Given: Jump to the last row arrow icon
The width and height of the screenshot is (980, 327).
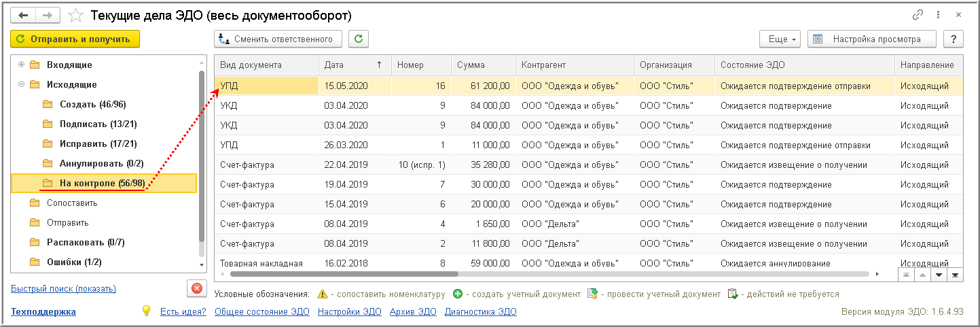Looking at the screenshot, I should [x=955, y=274].
